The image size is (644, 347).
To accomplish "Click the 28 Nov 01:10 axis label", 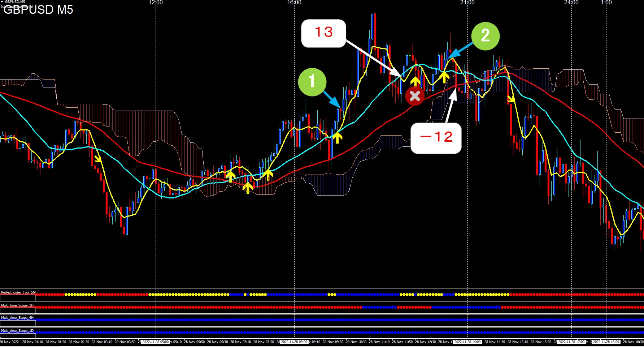I will [x=32, y=342].
